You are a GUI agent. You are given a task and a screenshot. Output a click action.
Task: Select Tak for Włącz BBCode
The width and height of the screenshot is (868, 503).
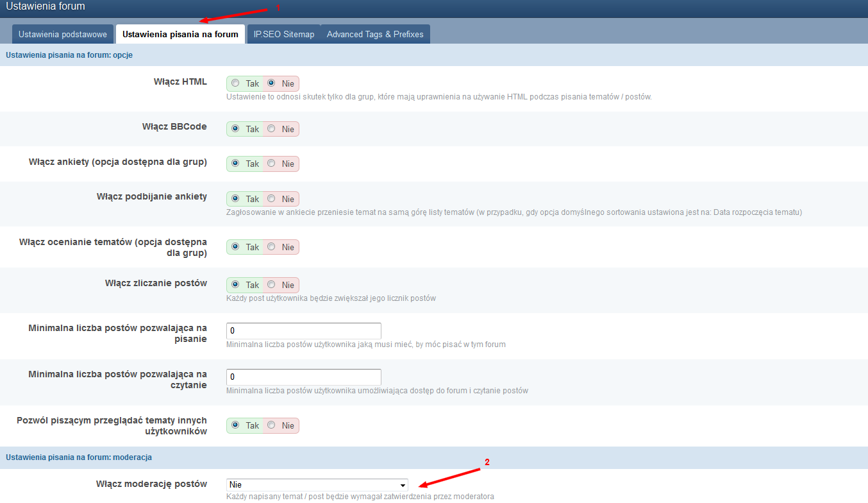pos(236,129)
